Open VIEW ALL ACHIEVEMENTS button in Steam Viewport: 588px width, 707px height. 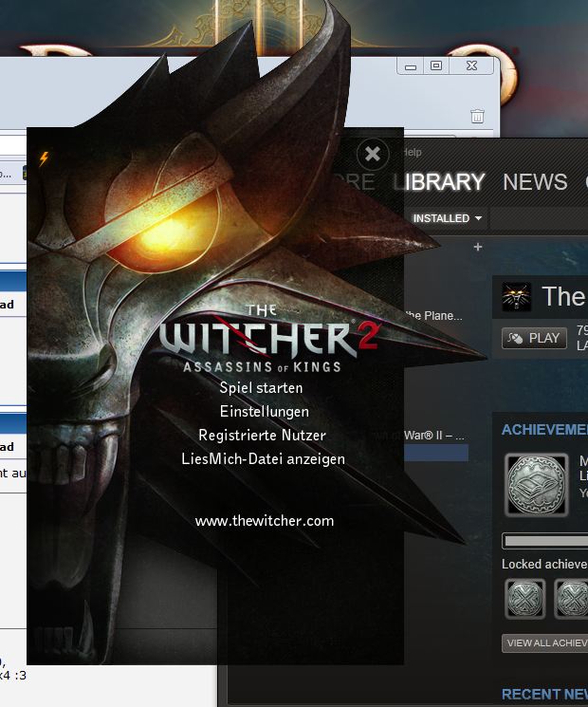coord(544,643)
